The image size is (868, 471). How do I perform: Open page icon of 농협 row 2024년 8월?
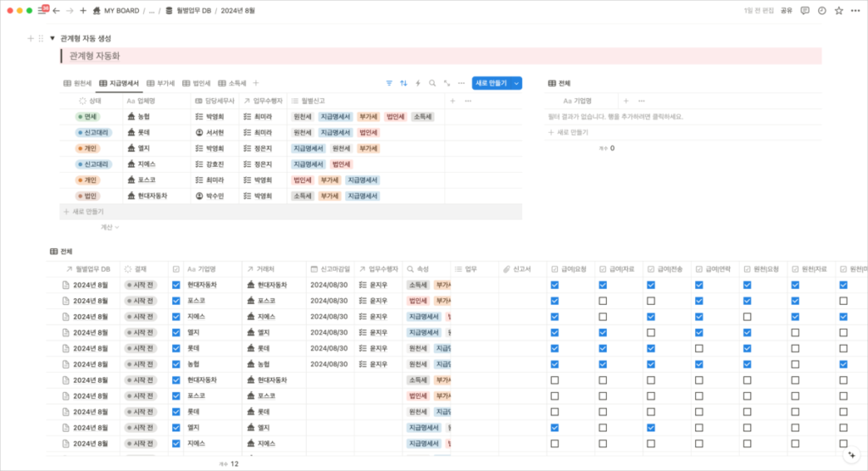coord(66,364)
